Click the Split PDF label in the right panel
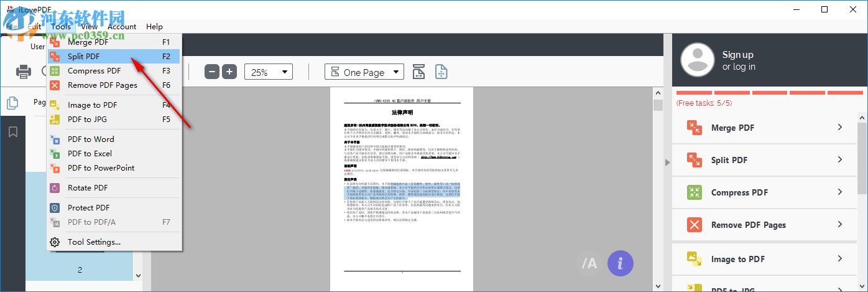This screenshot has height=292, width=868. point(729,160)
